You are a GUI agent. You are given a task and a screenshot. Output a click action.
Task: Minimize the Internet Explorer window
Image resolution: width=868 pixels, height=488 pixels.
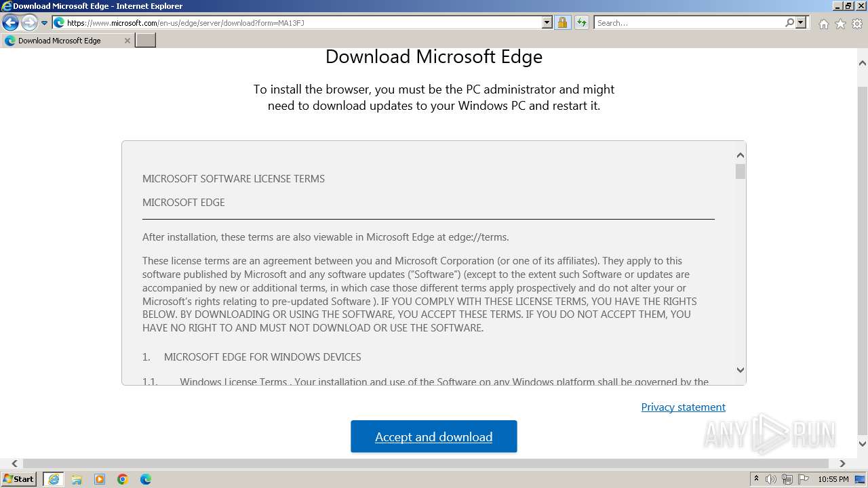pos(838,6)
